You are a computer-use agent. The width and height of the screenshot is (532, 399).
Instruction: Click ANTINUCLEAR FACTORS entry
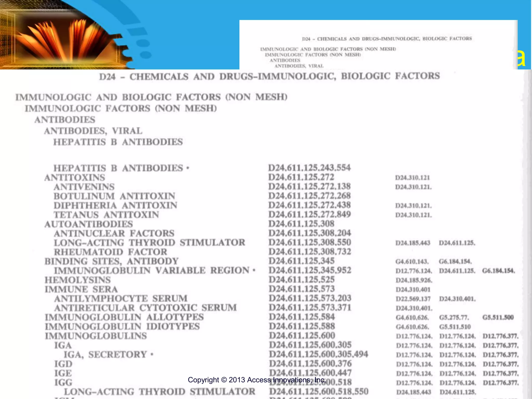(x=114, y=233)
